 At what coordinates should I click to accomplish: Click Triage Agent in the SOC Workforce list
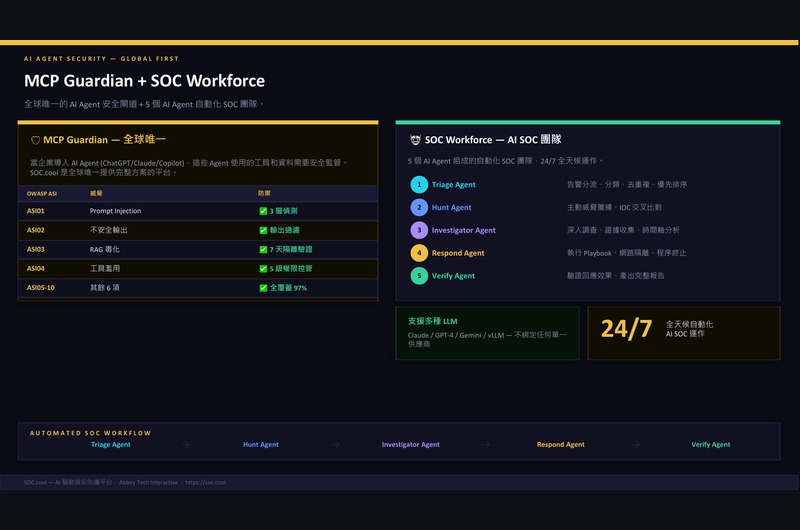454,185
